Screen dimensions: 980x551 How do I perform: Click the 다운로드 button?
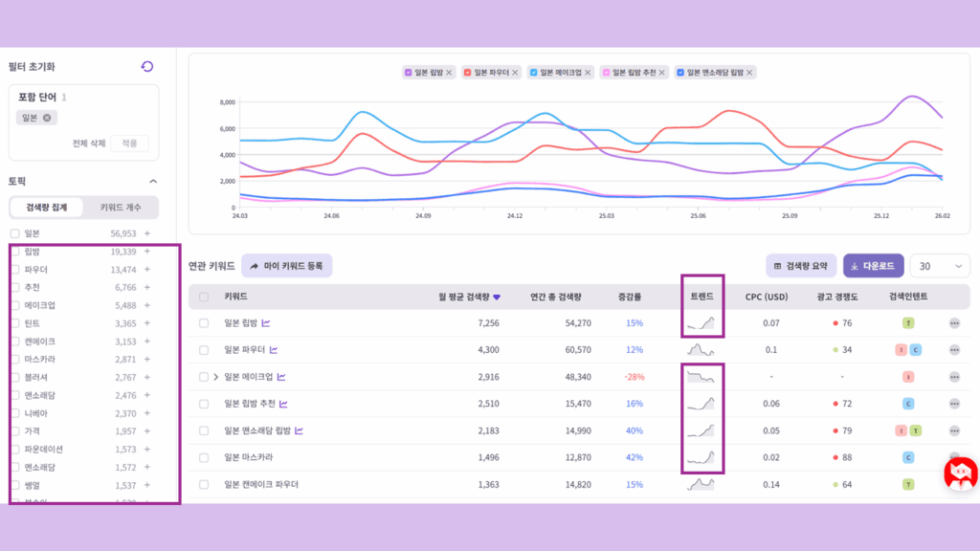[873, 266]
